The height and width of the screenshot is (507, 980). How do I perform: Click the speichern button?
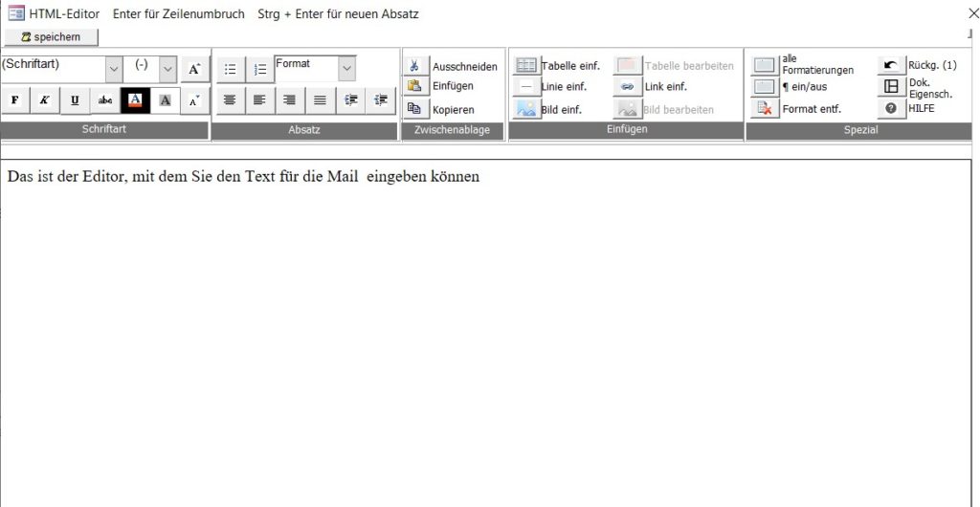[51, 37]
